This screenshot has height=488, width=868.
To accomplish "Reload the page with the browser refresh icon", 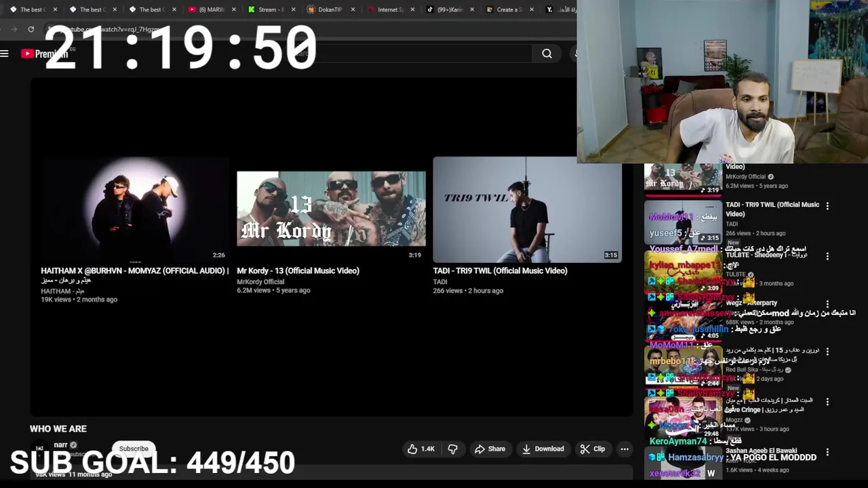I will [31, 29].
